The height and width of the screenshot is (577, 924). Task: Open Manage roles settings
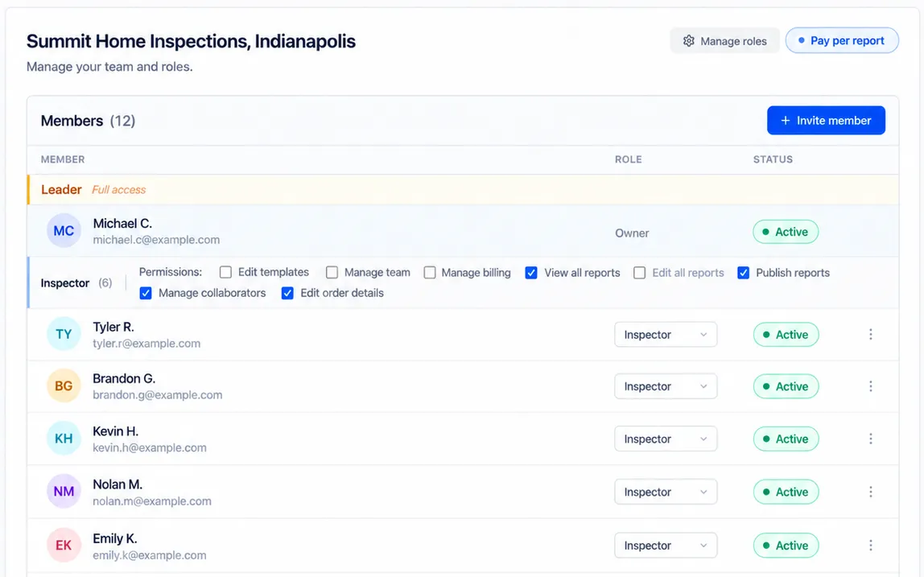[724, 41]
